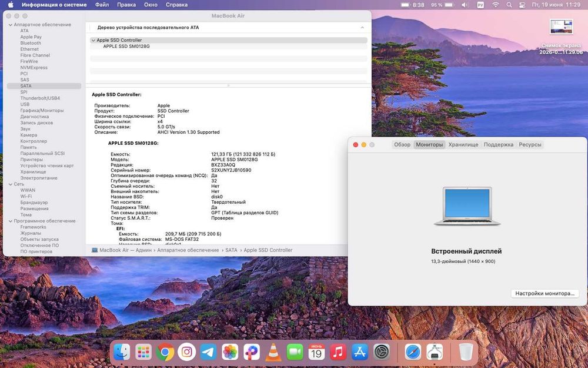The image size is (588, 368).
Task: Open Control Center in menu bar
Action: (522, 5)
